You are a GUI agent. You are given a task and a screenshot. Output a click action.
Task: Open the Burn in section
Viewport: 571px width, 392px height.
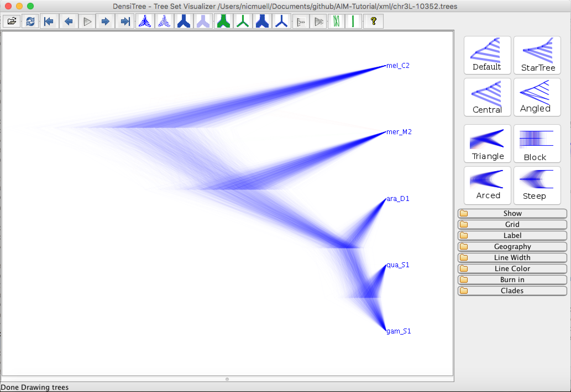click(x=512, y=280)
